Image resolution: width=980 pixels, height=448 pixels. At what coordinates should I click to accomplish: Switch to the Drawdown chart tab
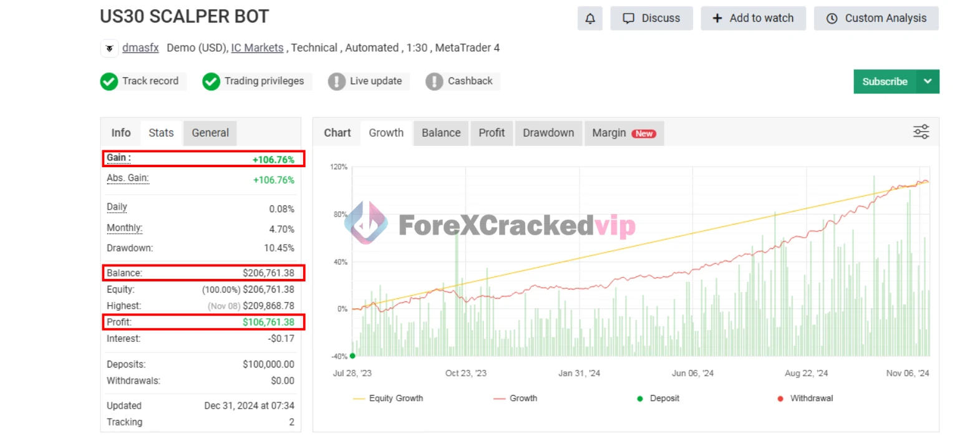[x=548, y=133]
